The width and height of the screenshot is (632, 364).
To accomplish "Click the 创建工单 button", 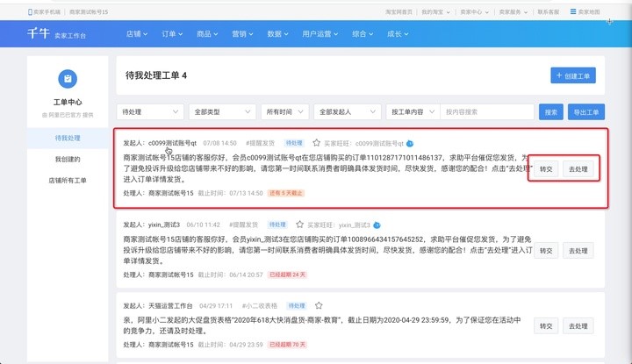I will [x=572, y=75].
